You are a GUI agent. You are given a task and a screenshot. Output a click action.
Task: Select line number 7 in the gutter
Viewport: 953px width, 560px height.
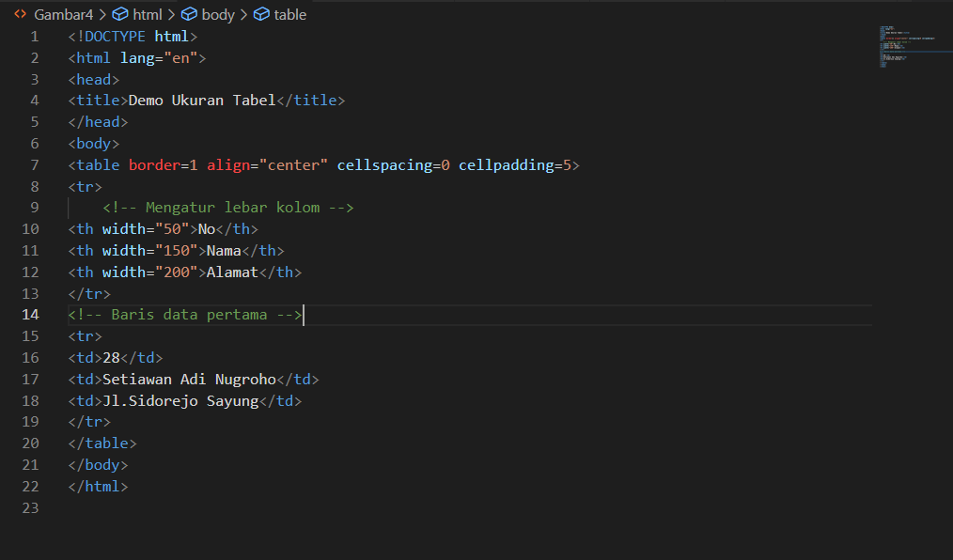[34, 164]
